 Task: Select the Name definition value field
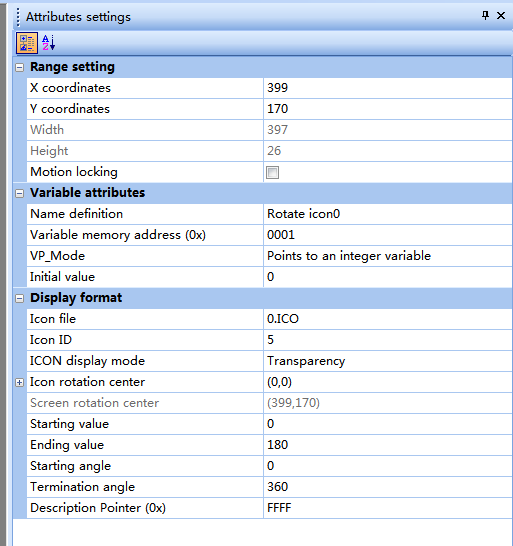(x=388, y=214)
